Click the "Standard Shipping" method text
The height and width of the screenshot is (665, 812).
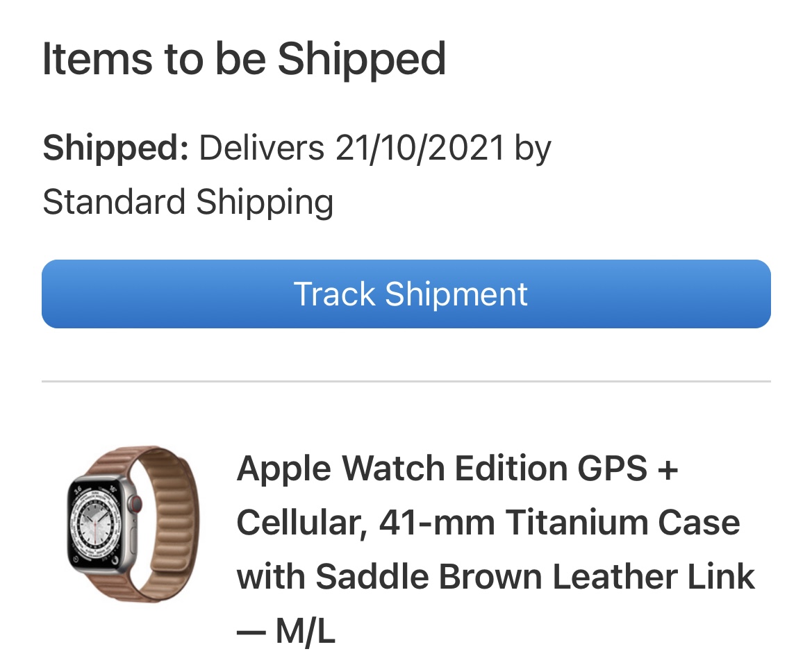188,202
